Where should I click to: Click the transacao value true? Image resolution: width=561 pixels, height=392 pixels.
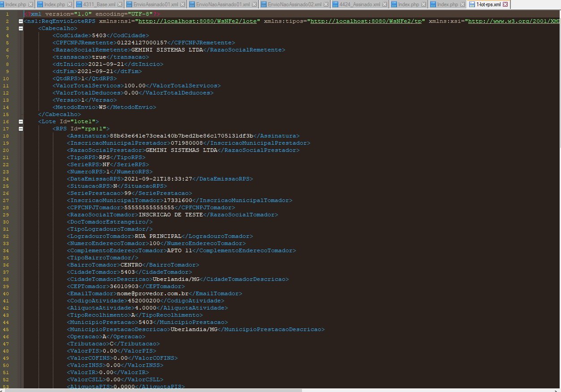click(x=99, y=57)
